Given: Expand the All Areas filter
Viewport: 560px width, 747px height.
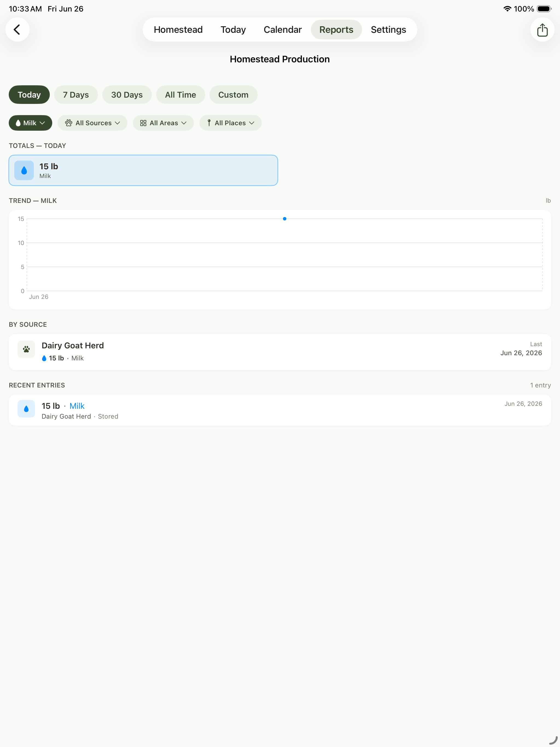Looking at the screenshot, I should pyautogui.click(x=163, y=123).
